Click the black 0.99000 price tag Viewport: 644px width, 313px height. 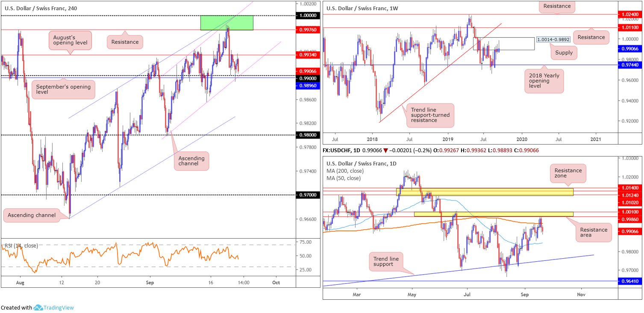309,79
